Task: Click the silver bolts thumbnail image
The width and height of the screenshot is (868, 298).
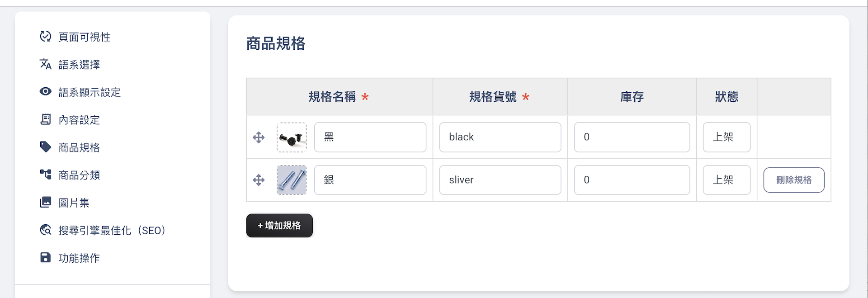Action: pos(292,180)
